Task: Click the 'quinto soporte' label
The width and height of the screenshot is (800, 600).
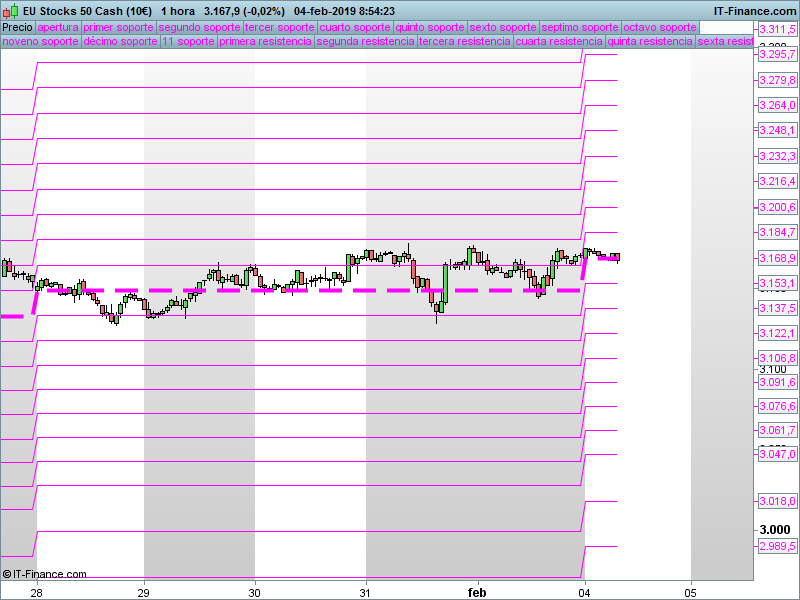Action: (430, 27)
